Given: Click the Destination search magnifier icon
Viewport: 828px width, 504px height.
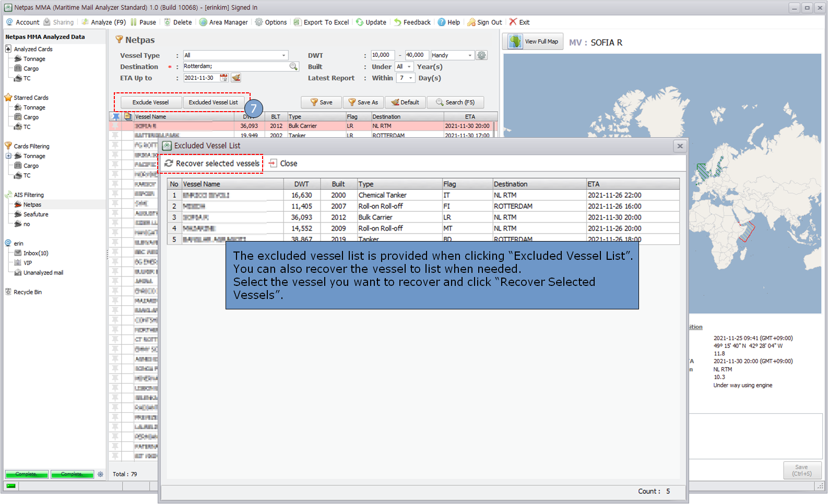Looking at the screenshot, I should click(293, 66).
